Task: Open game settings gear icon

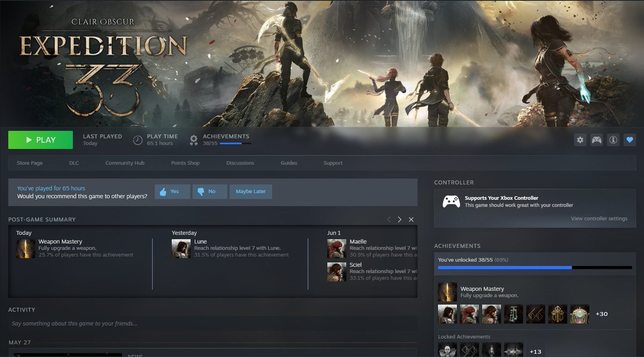Action: 580,140
